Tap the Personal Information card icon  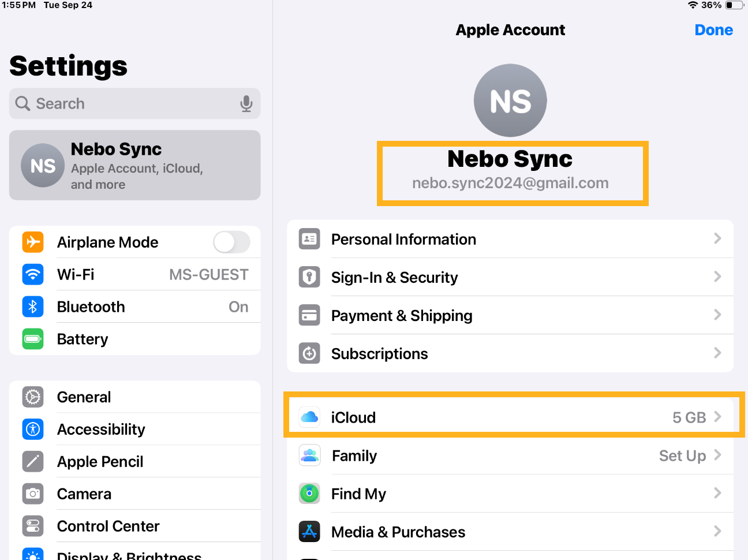[x=309, y=239]
